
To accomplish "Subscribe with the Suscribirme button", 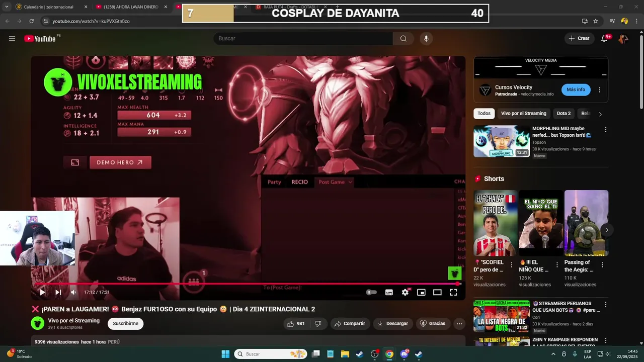I will coord(125,324).
